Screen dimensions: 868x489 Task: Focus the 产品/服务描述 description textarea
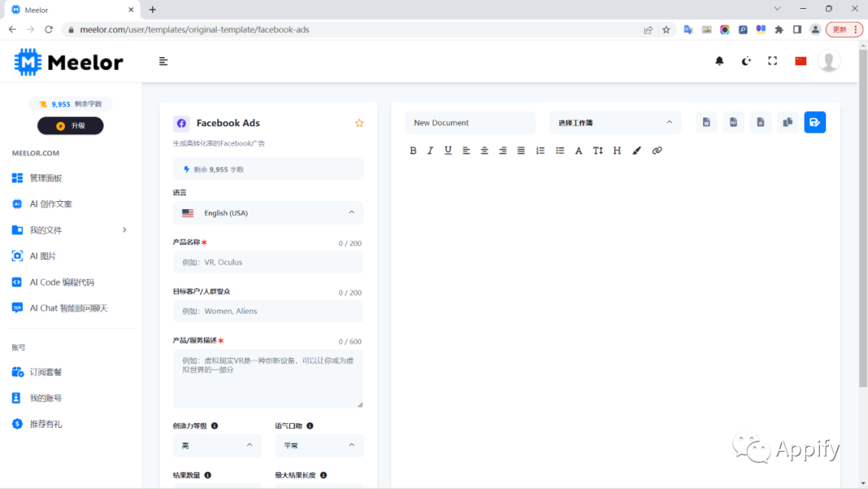pyautogui.click(x=268, y=378)
